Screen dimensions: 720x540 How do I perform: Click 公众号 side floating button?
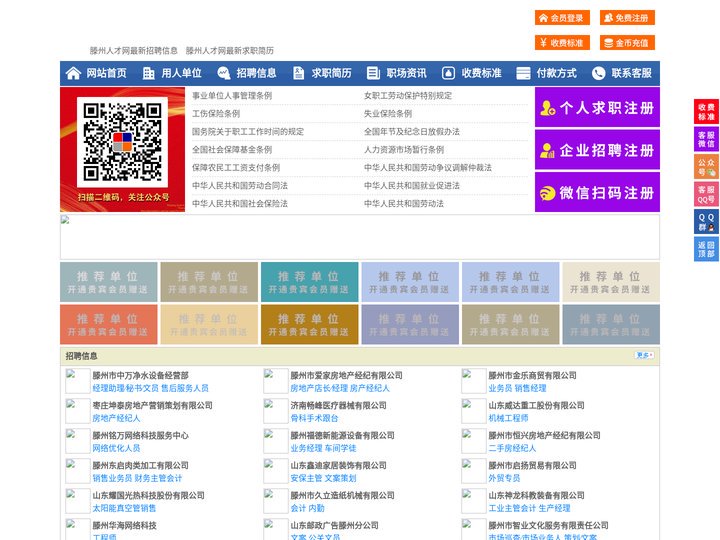[706, 167]
